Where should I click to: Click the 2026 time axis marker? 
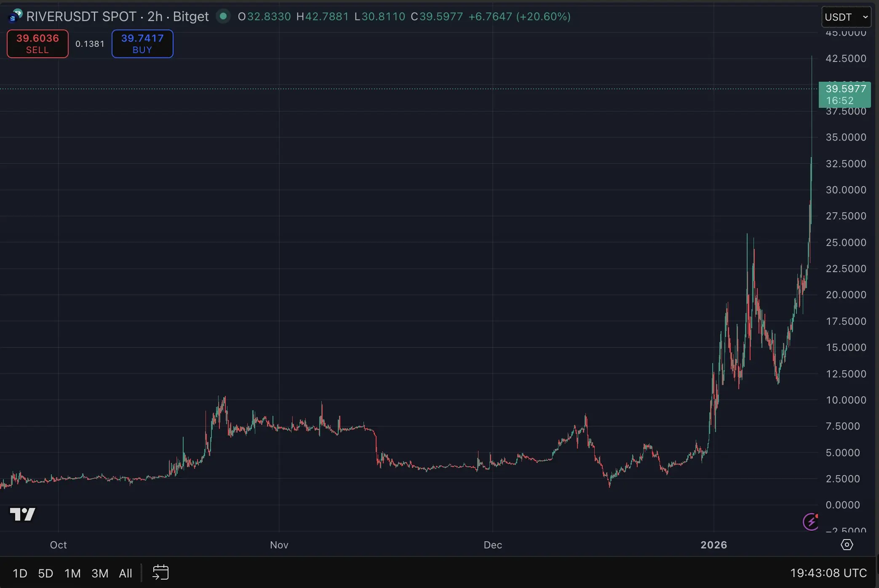point(713,545)
